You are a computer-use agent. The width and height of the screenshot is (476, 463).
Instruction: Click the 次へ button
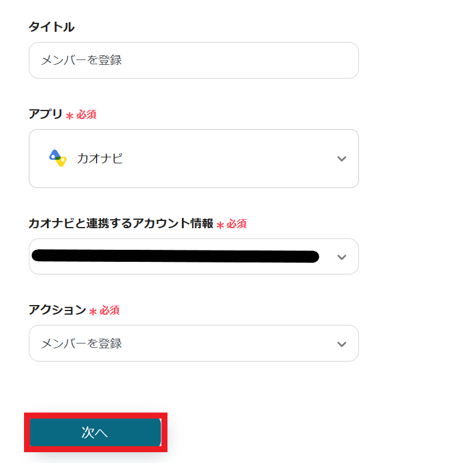coord(95,432)
